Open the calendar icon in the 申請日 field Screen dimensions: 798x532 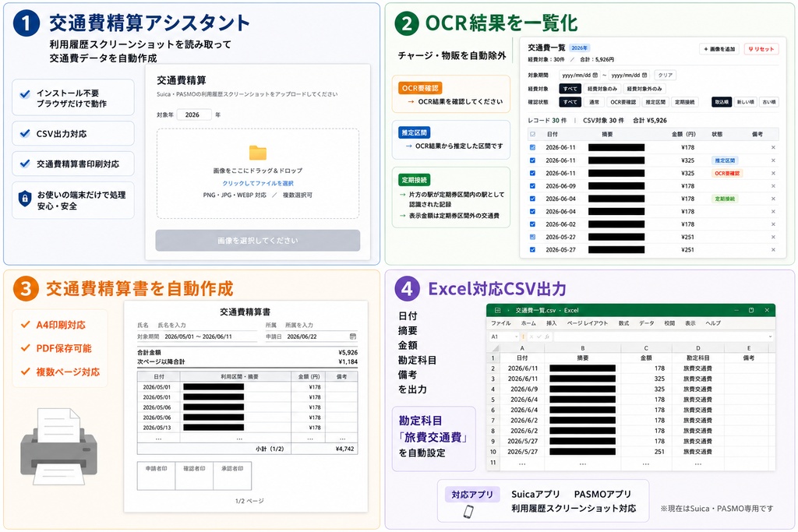click(x=353, y=336)
